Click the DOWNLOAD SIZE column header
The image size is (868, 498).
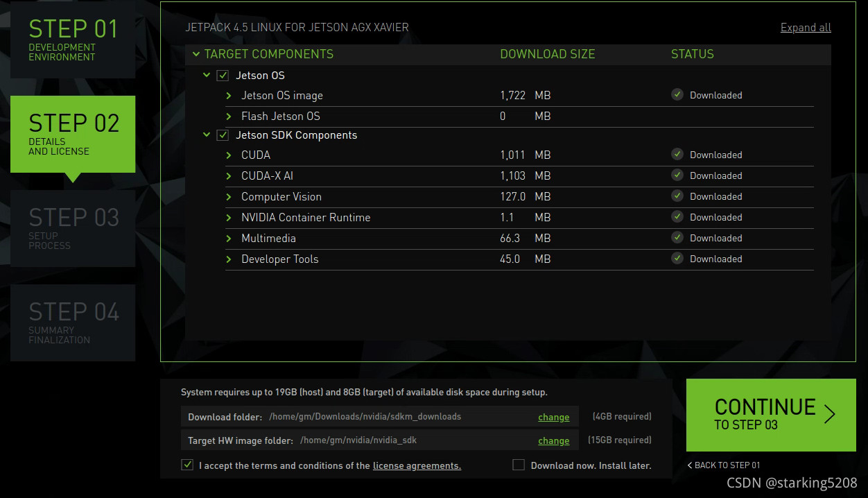[x=548, y=54]
